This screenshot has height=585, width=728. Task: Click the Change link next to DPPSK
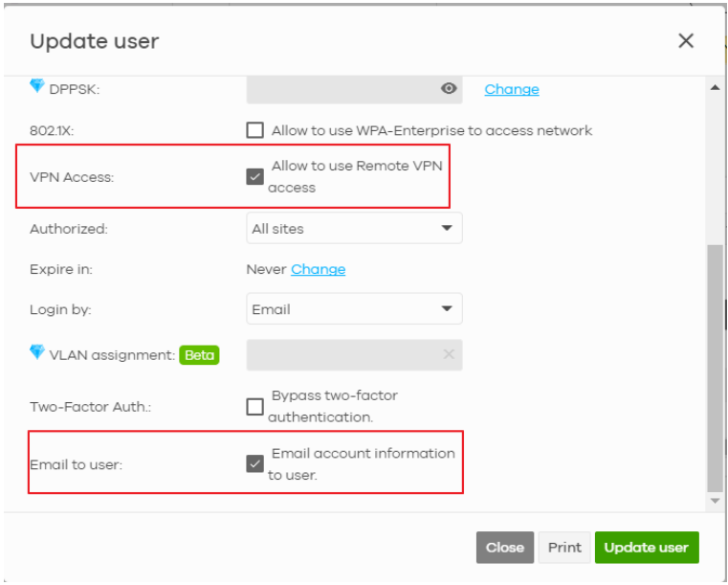pyautogui.click(x=512, y=89)
